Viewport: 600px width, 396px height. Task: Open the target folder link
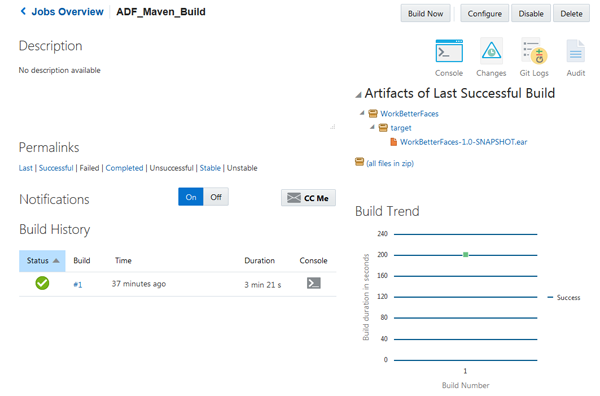pos(401,128)
